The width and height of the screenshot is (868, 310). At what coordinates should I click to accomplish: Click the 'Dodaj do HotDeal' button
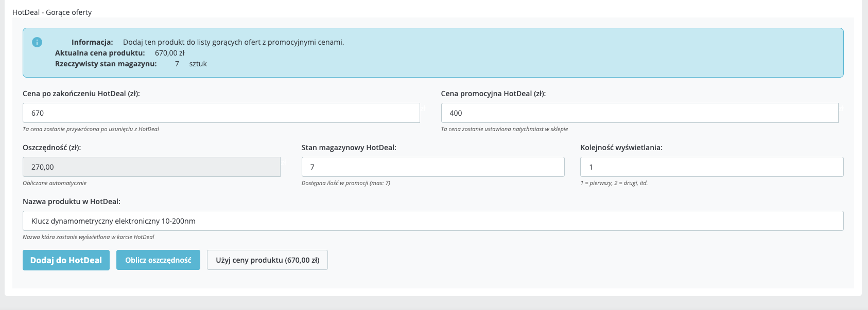66,260
